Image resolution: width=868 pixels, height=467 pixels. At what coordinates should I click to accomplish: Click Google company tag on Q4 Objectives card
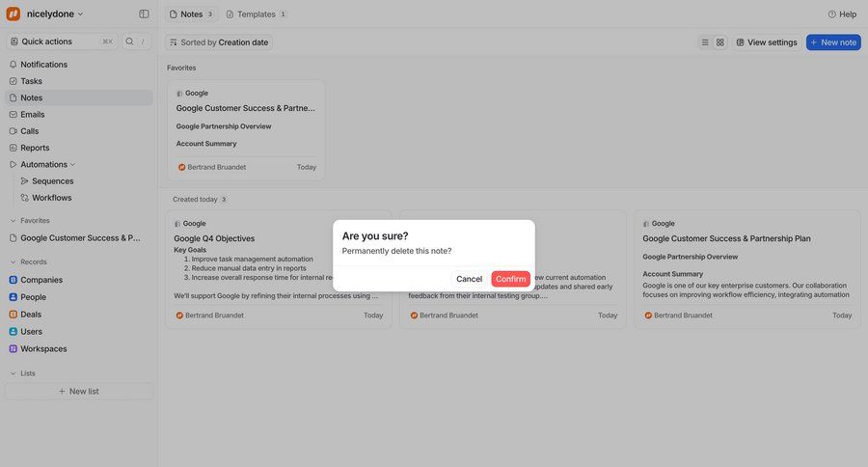click(x=190, y=224)
